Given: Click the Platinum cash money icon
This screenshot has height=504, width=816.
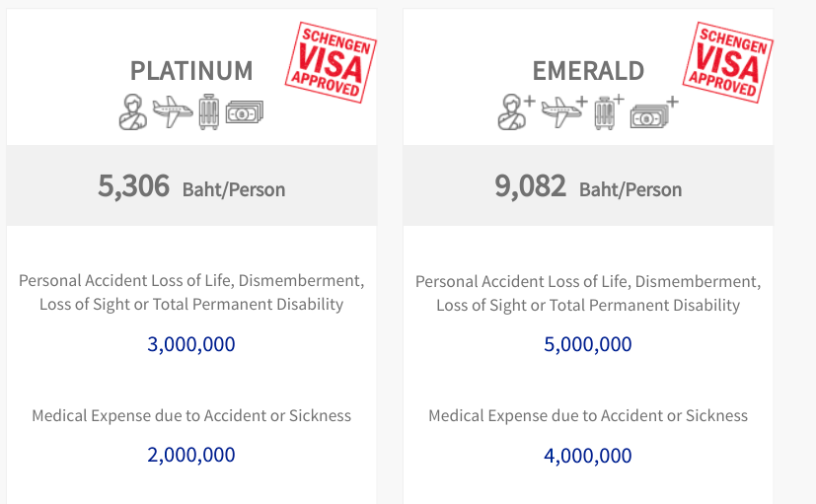Looking at the screenshot, I should pyautogui.click(x=245, y=112).
